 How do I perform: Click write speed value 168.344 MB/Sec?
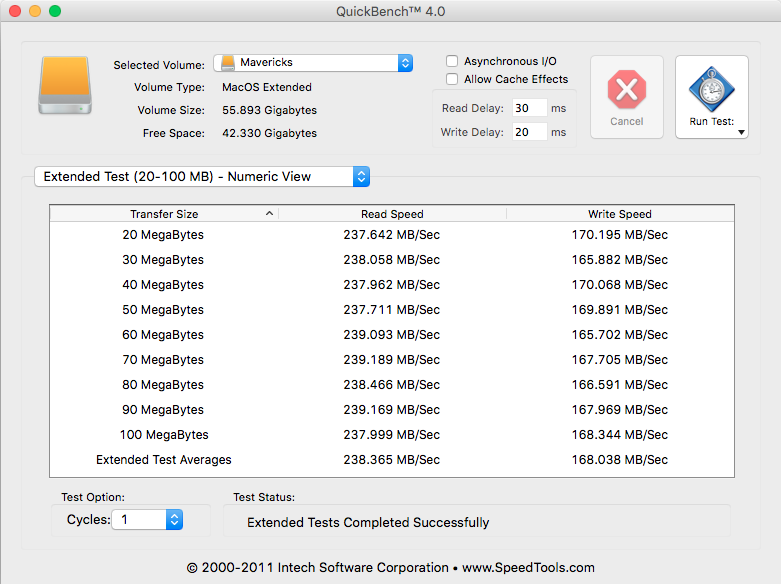click(x=620, y=435)
